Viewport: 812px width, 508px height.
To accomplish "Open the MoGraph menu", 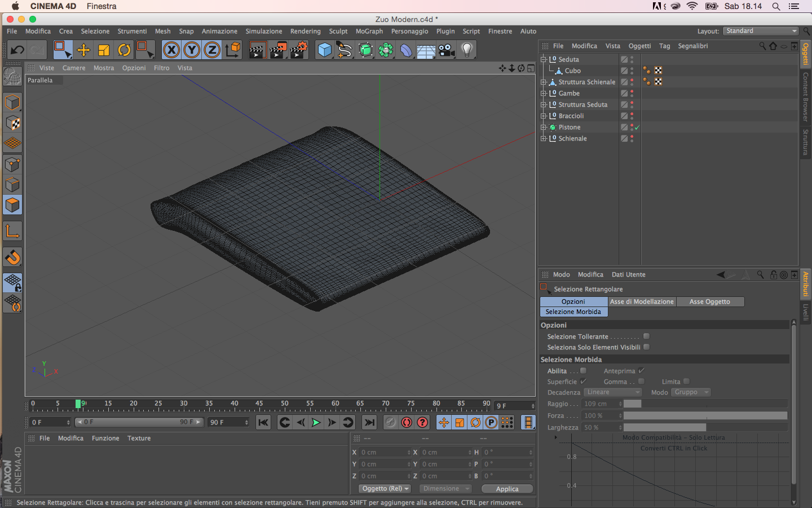I will point(369,32).
